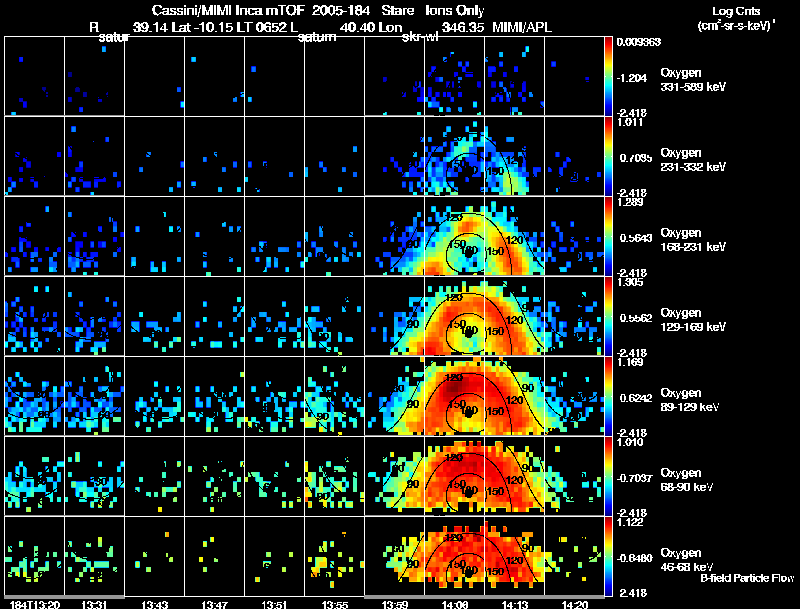The height and width of the screenshot is (609, 800).
Task: Click the colorbar maximum value "1.289"
Action: tap(630, 202)
